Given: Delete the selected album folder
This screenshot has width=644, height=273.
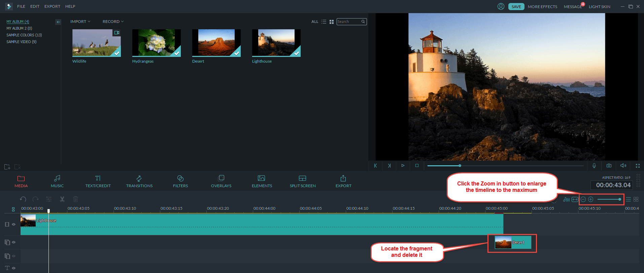Looking at the screenshot, I should pos(18,167).
